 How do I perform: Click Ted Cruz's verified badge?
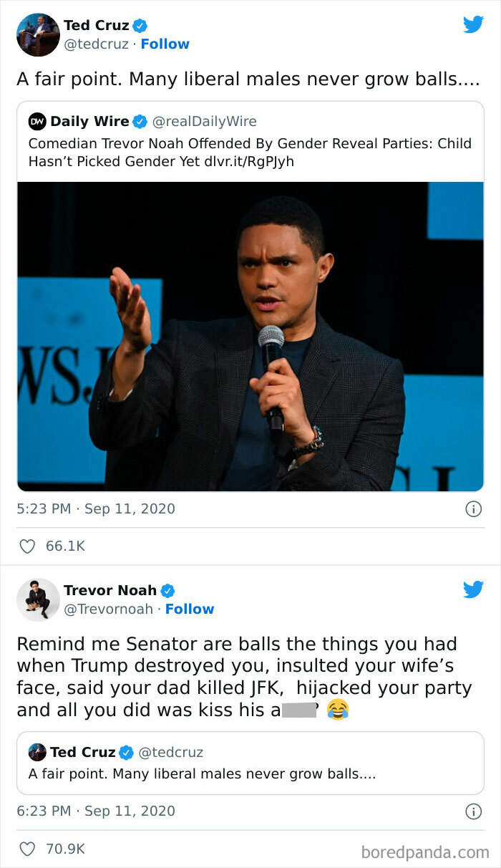[x=140, y=24]
